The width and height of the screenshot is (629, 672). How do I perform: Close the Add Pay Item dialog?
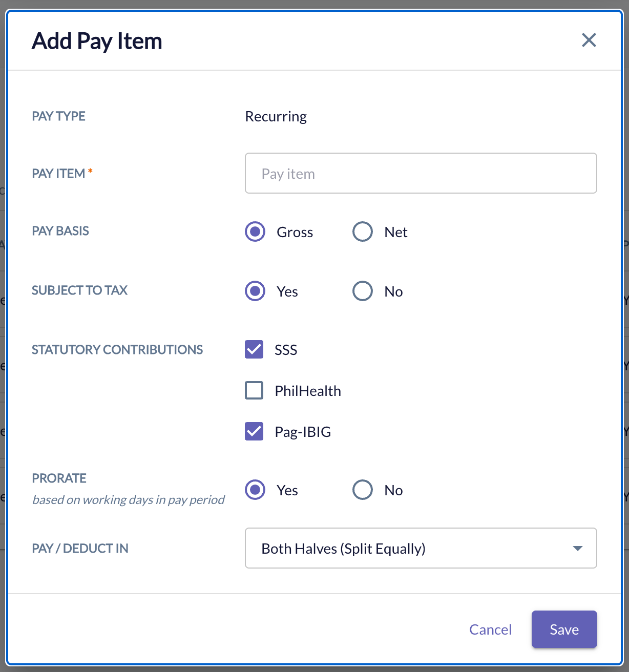pos(589,40)
